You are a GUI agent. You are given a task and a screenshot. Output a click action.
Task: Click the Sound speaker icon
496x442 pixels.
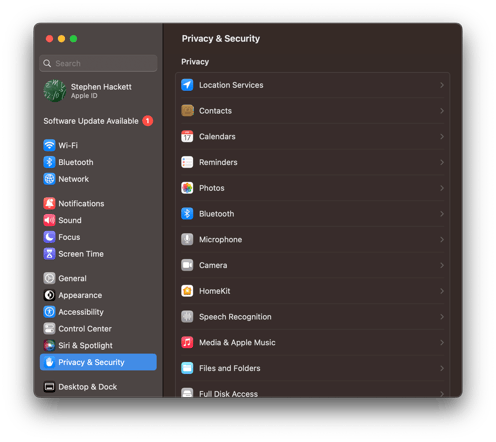tap(49, 220)
